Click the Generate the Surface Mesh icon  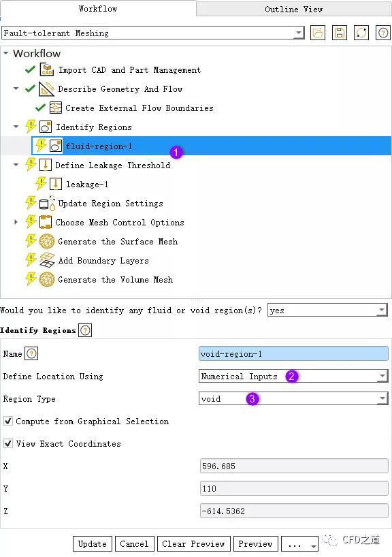coord(46,242)
